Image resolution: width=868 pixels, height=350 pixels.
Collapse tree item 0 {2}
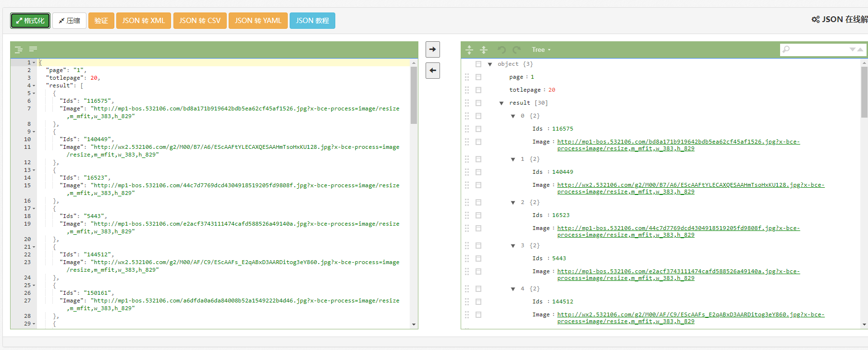click(x=513, y=116)
